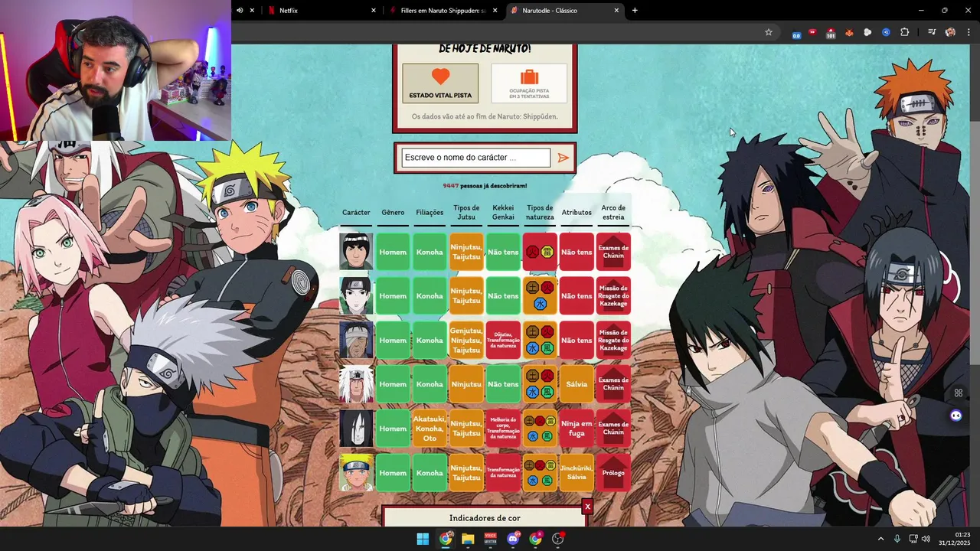This screenshot has width=980, height=551.
Task: Click the Jinchūriki, Sálvia cell
Action: tap(577, 473)
